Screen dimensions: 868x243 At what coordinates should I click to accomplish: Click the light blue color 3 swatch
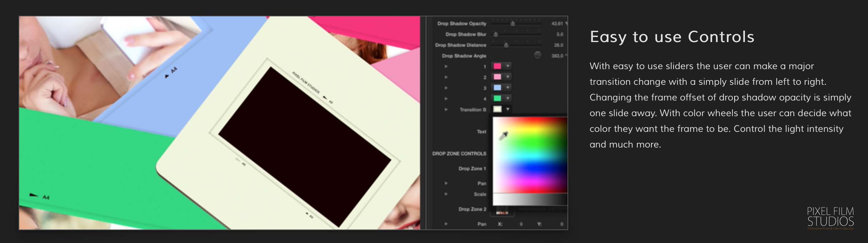click(497, 87)
